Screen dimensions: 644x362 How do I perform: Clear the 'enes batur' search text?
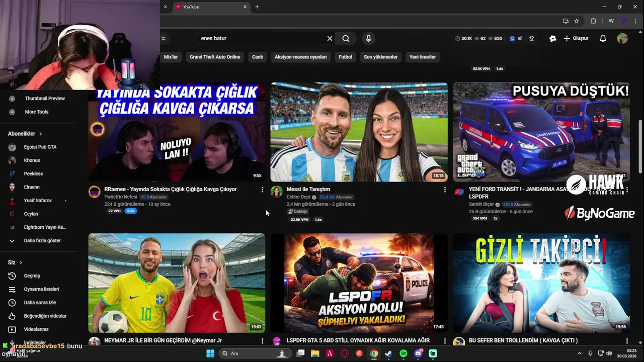(x=330, y=38)
